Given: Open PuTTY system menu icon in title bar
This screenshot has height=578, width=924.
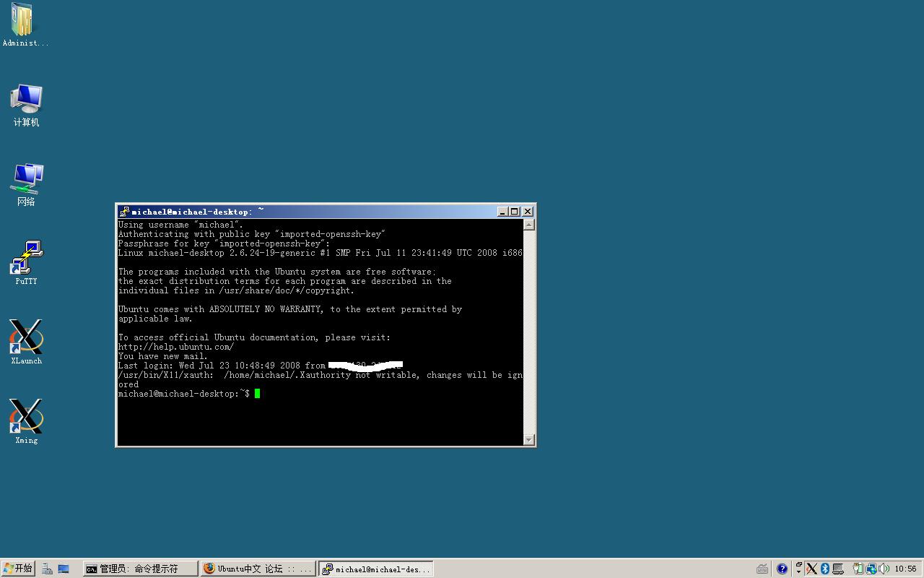Looking at the screenshot, I should point(124,212).
